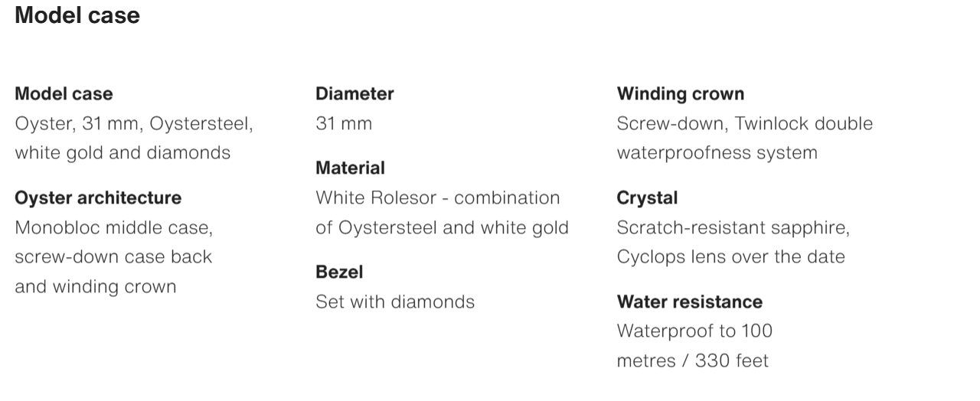
Task: Click the Bezel spec label
Action: (339, 272)
